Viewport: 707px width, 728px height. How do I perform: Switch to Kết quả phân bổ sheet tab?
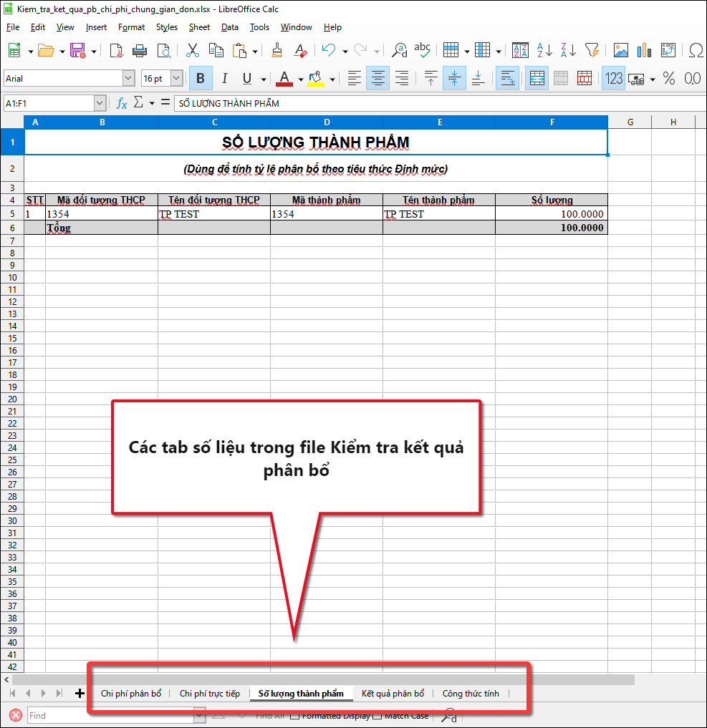[393, 693]
